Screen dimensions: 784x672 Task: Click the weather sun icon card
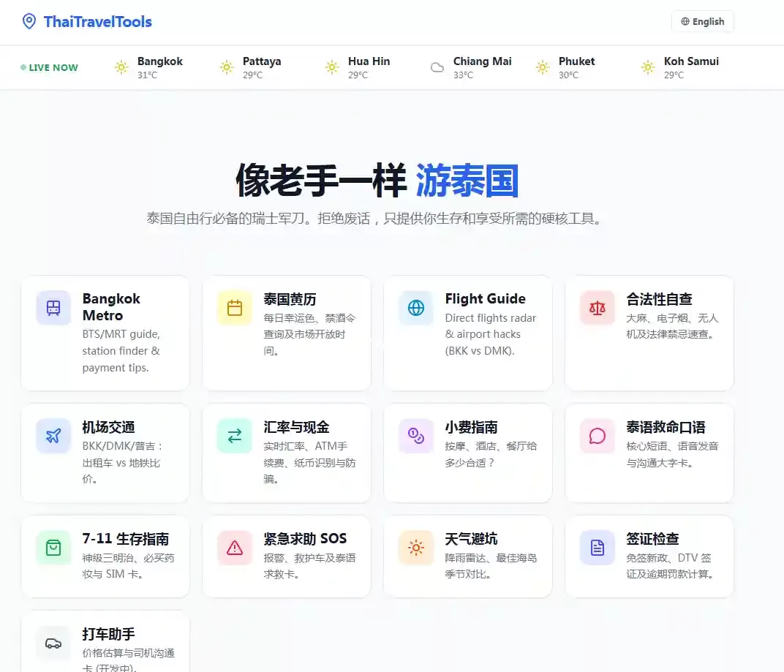tap(416, 548)
